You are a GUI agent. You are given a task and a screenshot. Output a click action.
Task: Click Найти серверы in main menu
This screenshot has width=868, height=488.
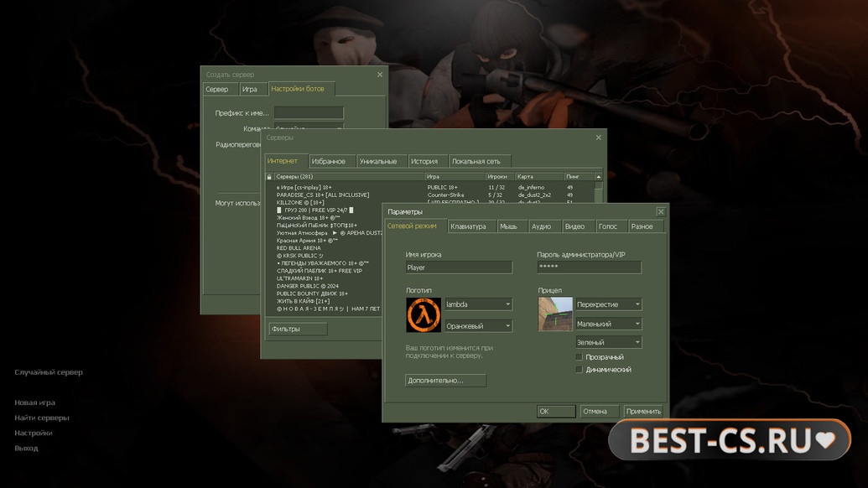tap(42, 418)
